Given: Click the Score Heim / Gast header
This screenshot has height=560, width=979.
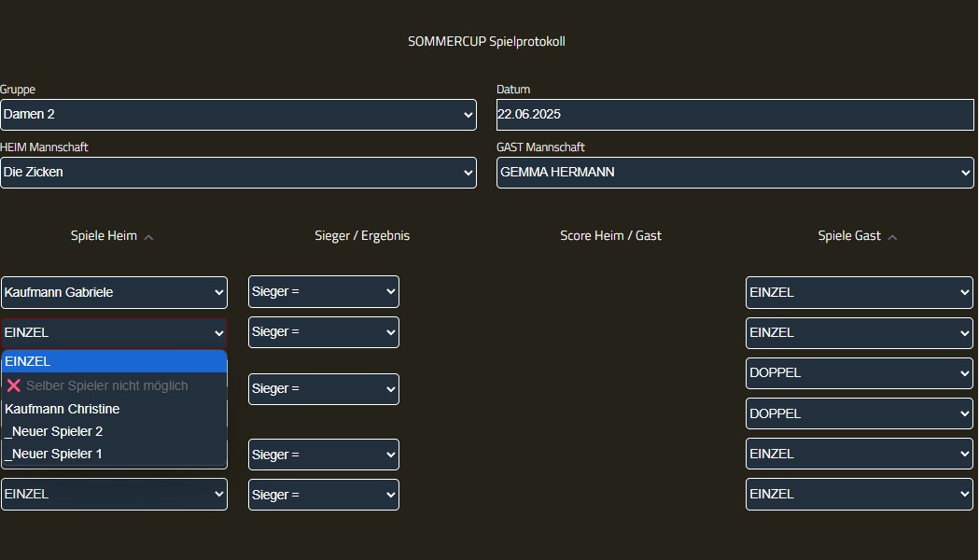Looking at the screenshot, I should point(610,236).
